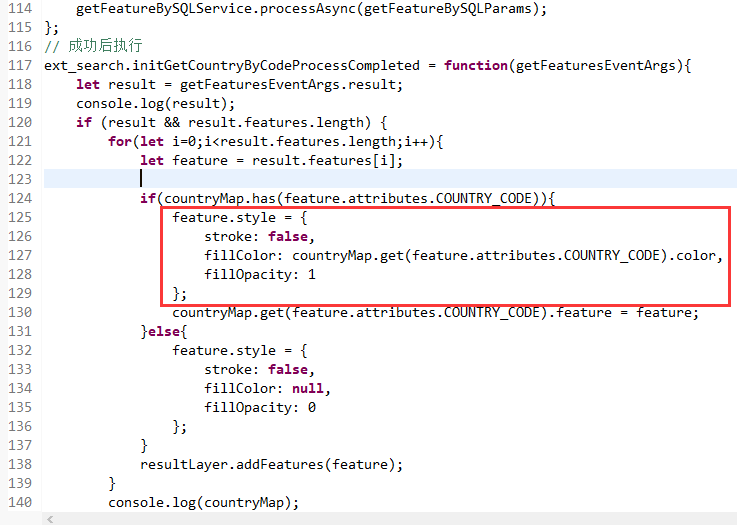Click 'feature.style = {' on line 125
This screenshot has height=525, width=737.
point(240,218)
